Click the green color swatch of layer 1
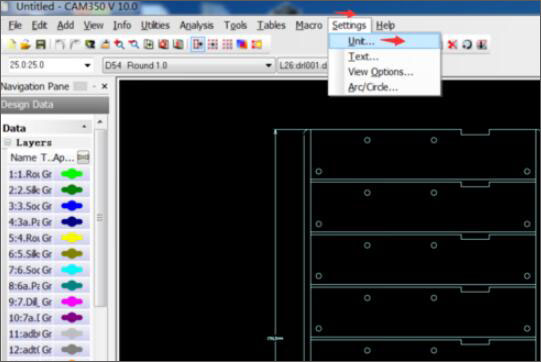The image size is (541, 362). [x=72, y=174]
